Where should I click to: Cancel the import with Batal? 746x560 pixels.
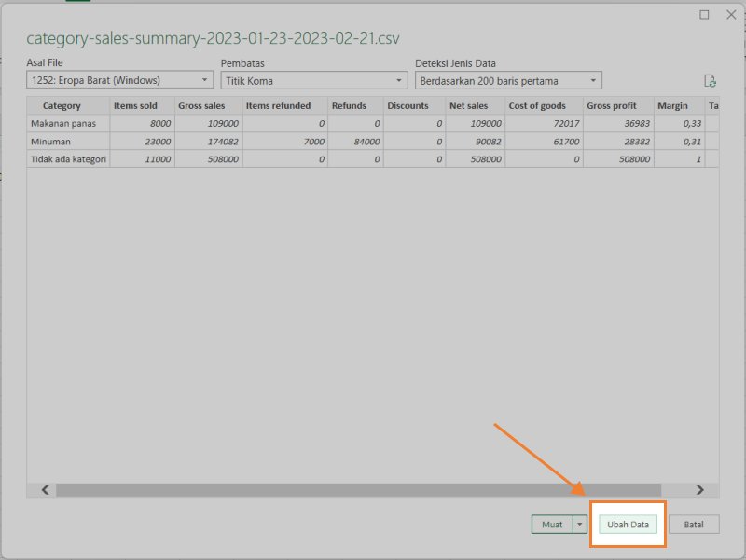coord(694,525)
